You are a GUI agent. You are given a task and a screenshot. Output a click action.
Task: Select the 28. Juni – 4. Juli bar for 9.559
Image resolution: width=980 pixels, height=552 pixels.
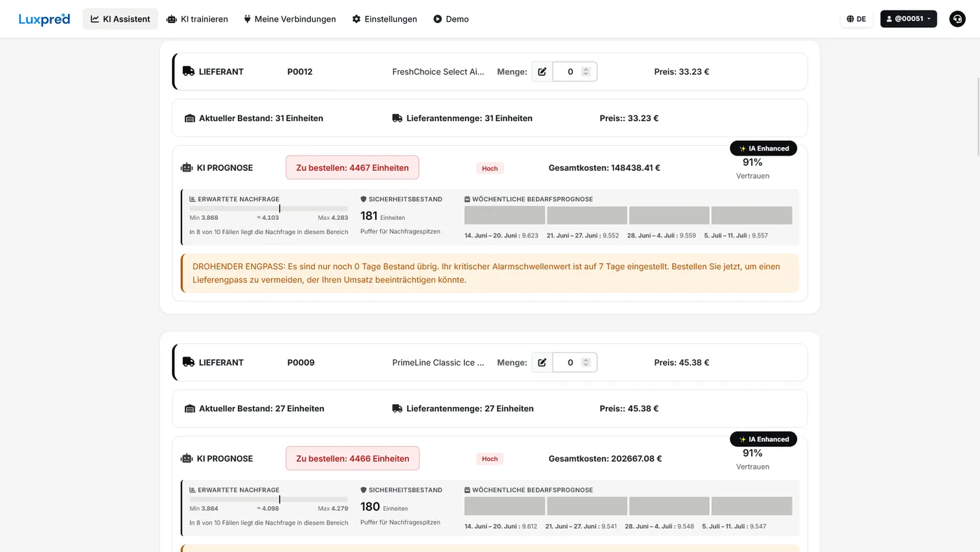(669, 215)
